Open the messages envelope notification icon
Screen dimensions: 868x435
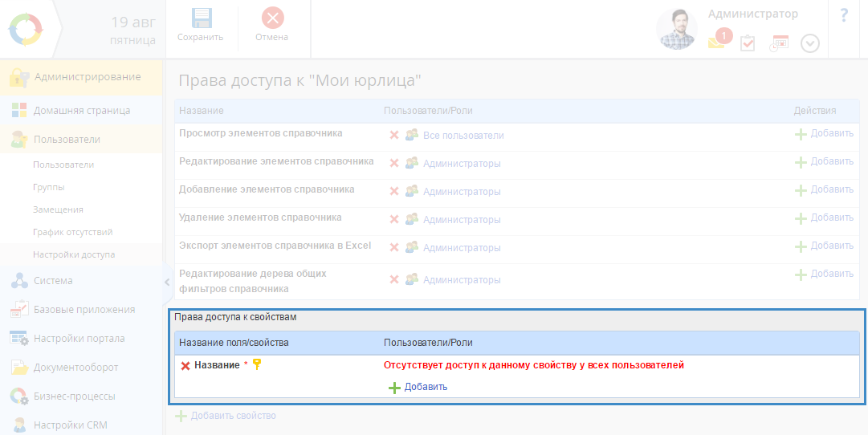(716, 43)
